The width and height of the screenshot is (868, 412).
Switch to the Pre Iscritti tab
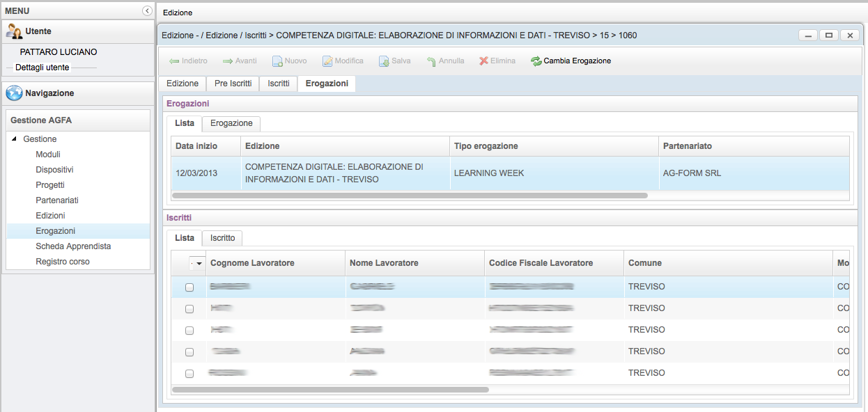233,84
